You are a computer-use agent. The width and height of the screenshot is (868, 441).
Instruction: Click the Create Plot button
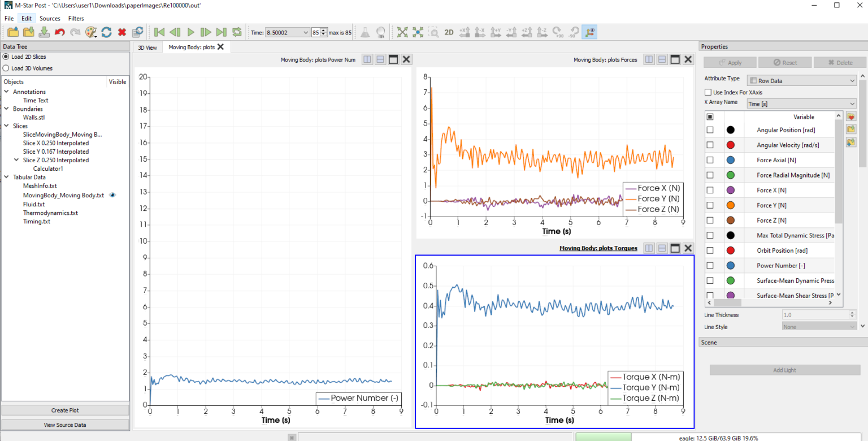tap(65, 410)
